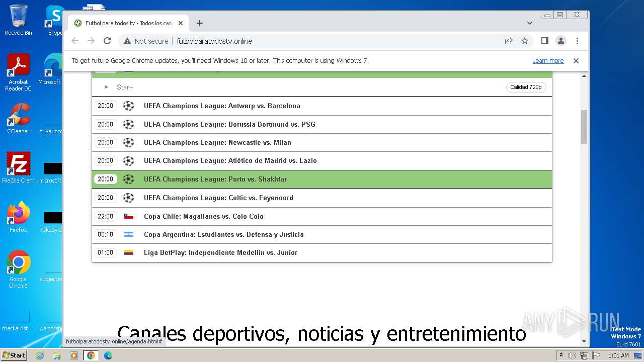Open the Chrome three-dot menu
644x362 pixels.
577,41
